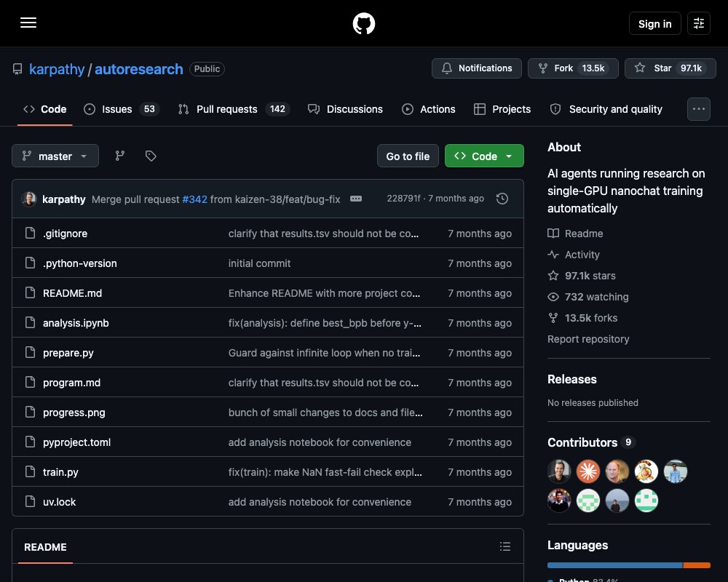View the repository tags icon
Screen dimensions: 728x582
(x=151, y=156)
